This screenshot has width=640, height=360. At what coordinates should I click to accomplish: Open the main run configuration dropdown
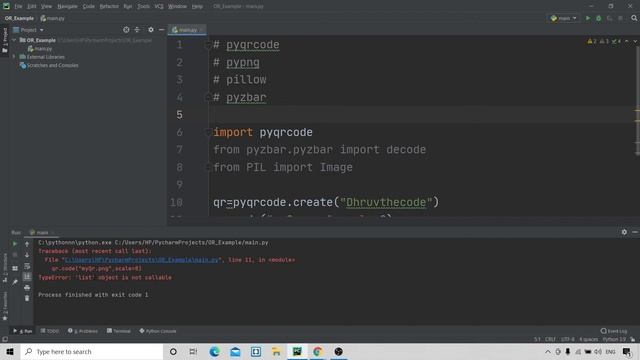pyautogui.click(x=563, y=18)
